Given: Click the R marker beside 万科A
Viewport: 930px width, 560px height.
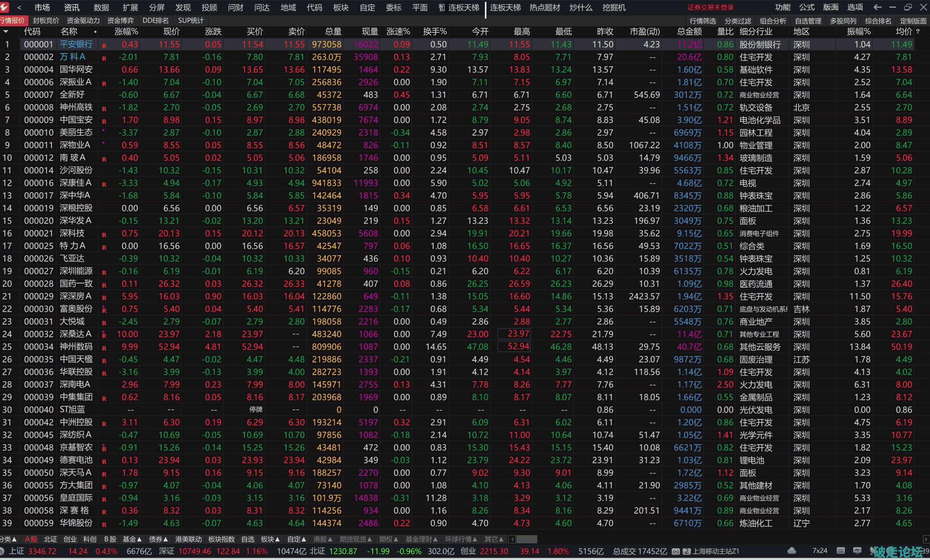Looking at the screenshot, I should click(104, 58).
